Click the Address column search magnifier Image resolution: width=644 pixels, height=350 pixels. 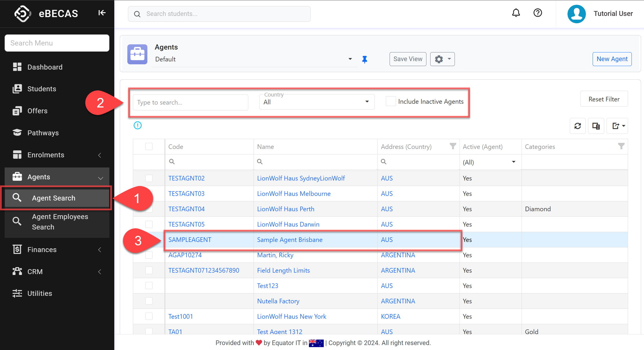tap(383, 162)
